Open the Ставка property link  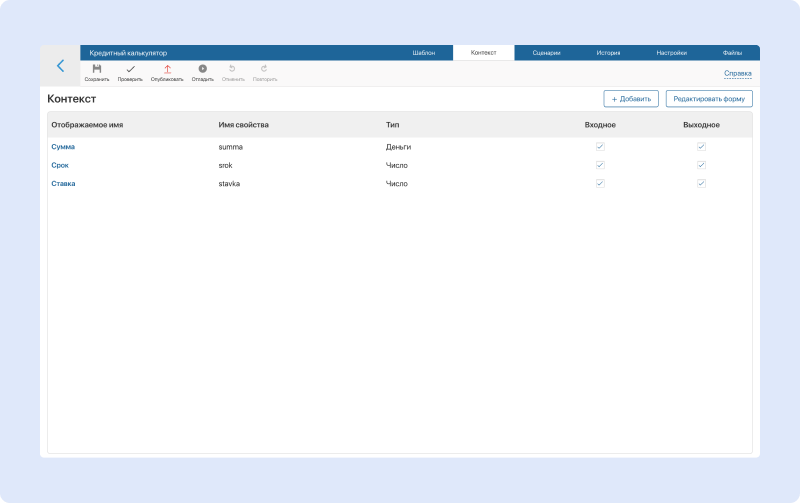(x=63, y=184)
